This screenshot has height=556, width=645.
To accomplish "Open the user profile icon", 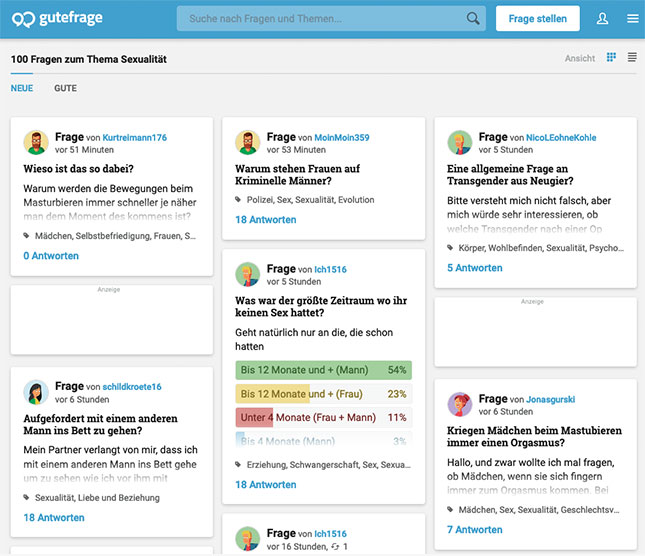I will click(x=602, y=19).
